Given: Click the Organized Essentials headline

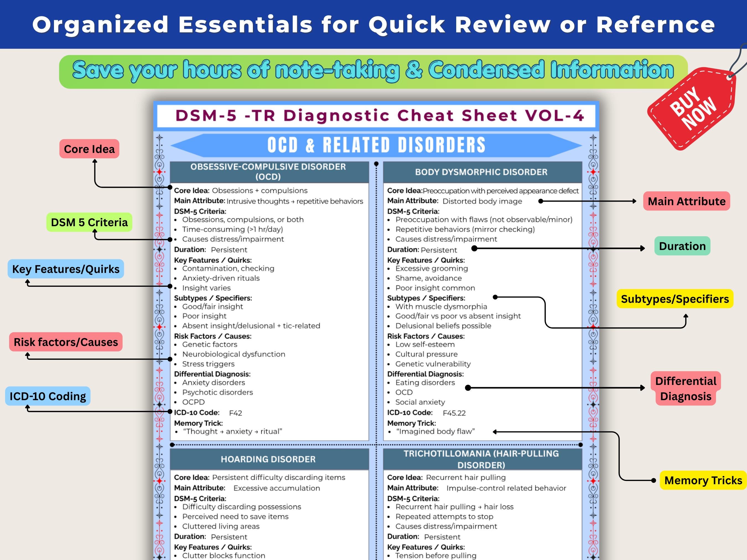Looking at the screenshot, I should [373, 24].
